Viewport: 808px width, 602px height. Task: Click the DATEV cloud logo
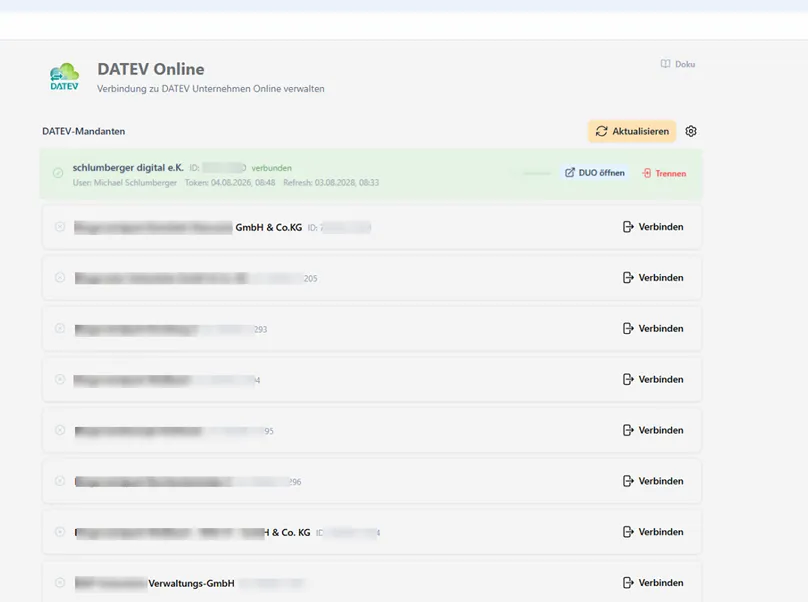64,77
